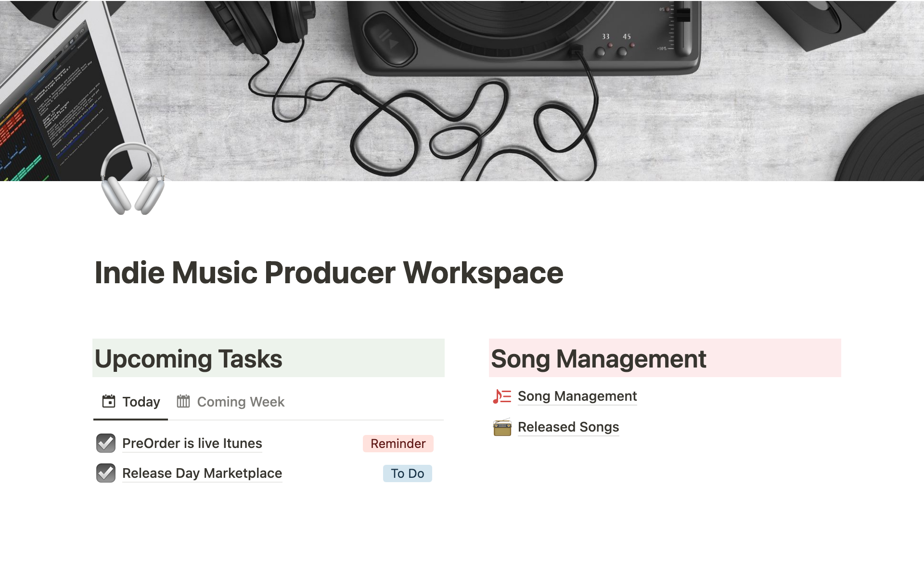Screen dimensions: 924x578
Task: Open the PreOrder is live Itunes task
Action: click(192, 443)
